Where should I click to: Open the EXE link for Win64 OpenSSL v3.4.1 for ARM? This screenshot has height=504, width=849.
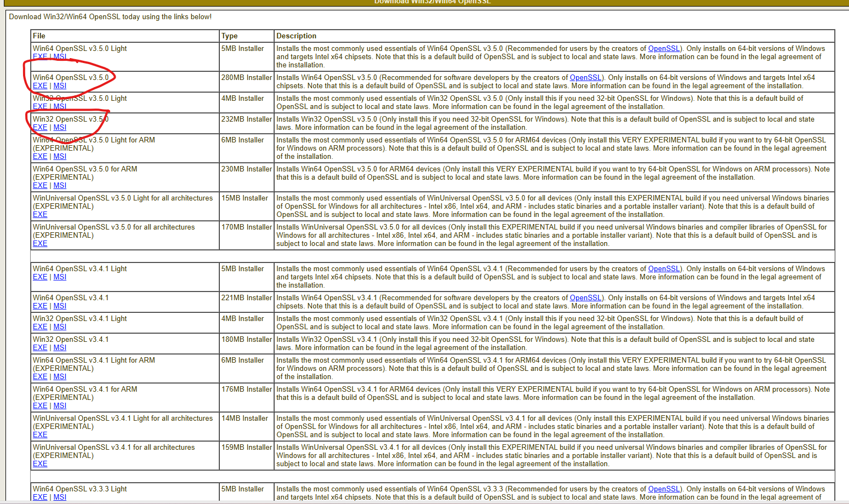40,405
